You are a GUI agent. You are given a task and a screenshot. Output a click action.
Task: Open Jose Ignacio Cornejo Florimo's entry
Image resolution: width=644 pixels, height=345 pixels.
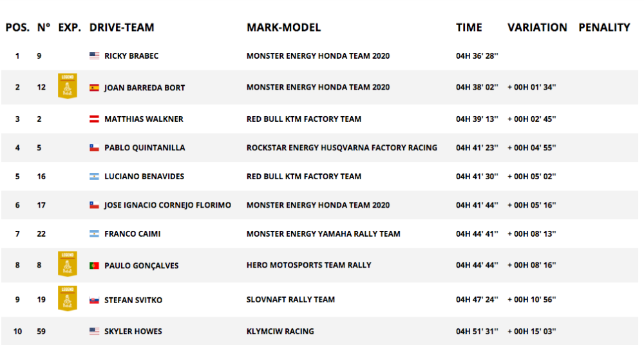(167, 205)
